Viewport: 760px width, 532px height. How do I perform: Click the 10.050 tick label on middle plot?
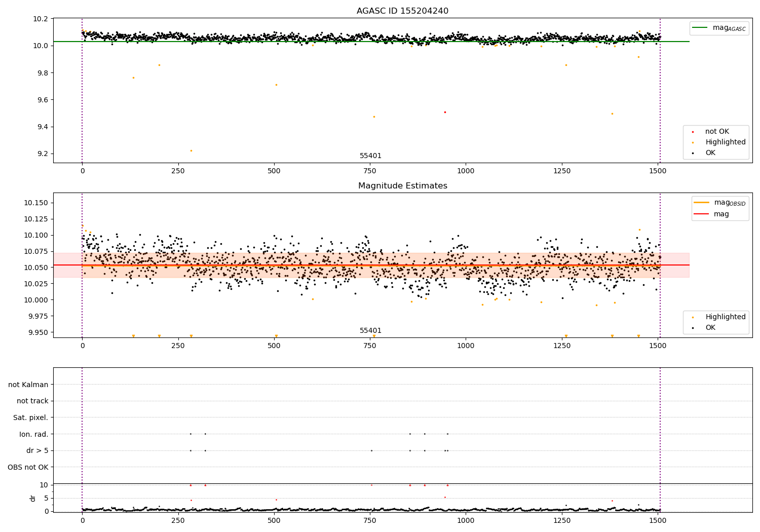pyautogui.click(x=36, y=268)
